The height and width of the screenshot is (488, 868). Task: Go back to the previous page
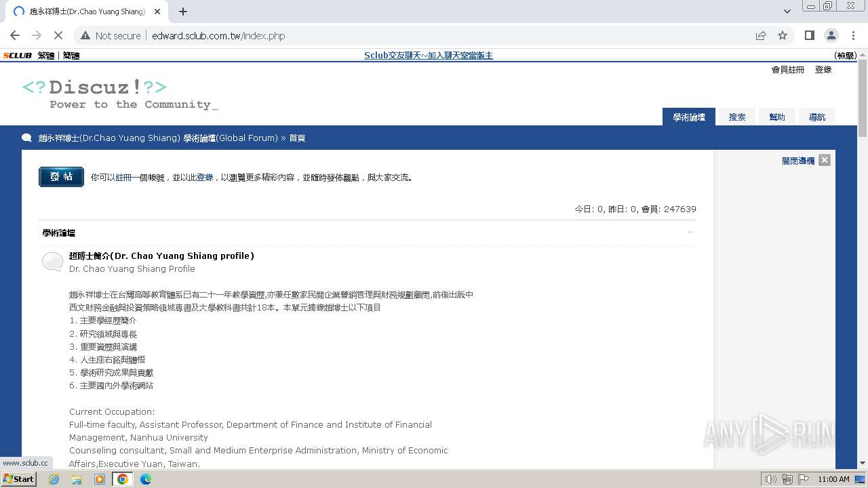tap(15, 35)
